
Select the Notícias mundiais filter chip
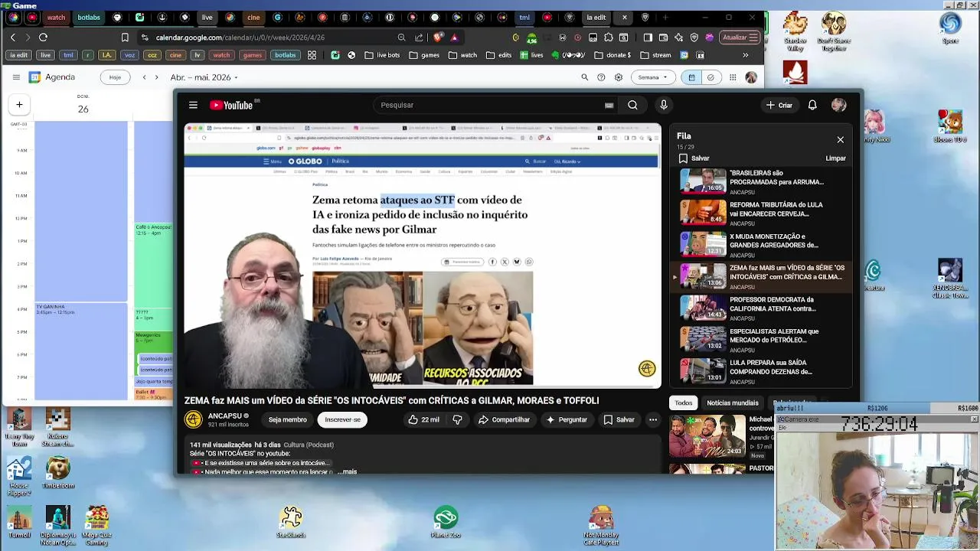pyautogui.click(x=733, y=403)
